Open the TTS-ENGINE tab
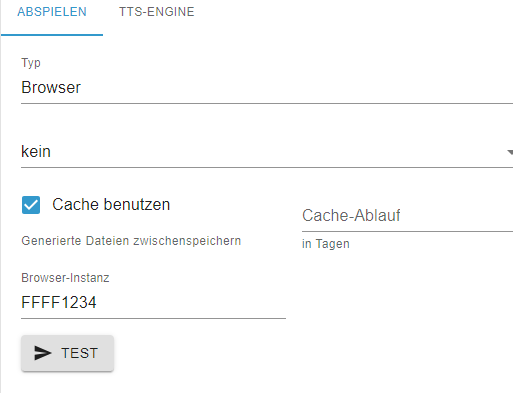The width and height of the screenshot is (513, 393). pyautogui.click(x=157, y=12)
